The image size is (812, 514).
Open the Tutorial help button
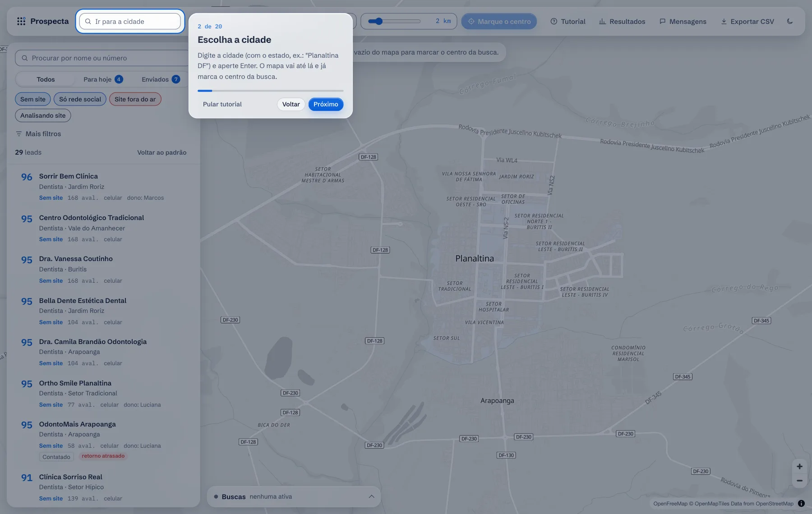coord(568,21)
